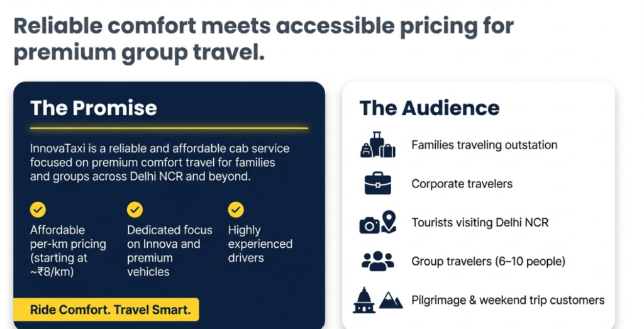
Task: Click the corporate briefcase icon
Action: (x=377, y=183)
